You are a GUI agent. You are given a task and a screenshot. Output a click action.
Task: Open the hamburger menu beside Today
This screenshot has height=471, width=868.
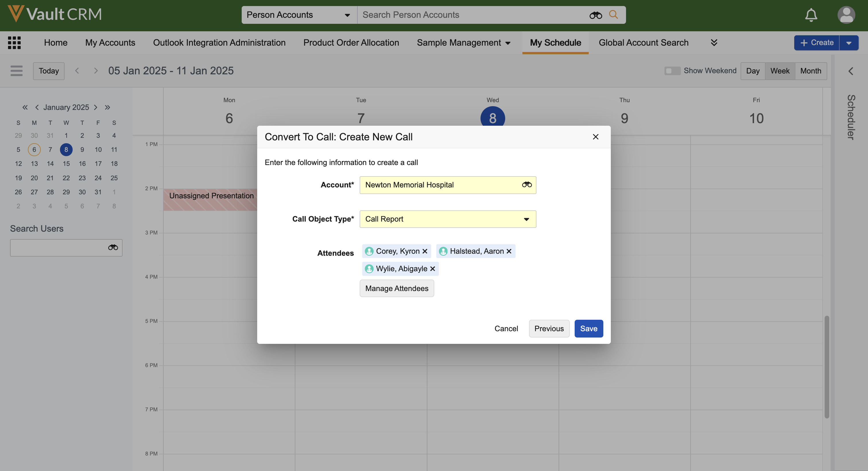point(17,71)
